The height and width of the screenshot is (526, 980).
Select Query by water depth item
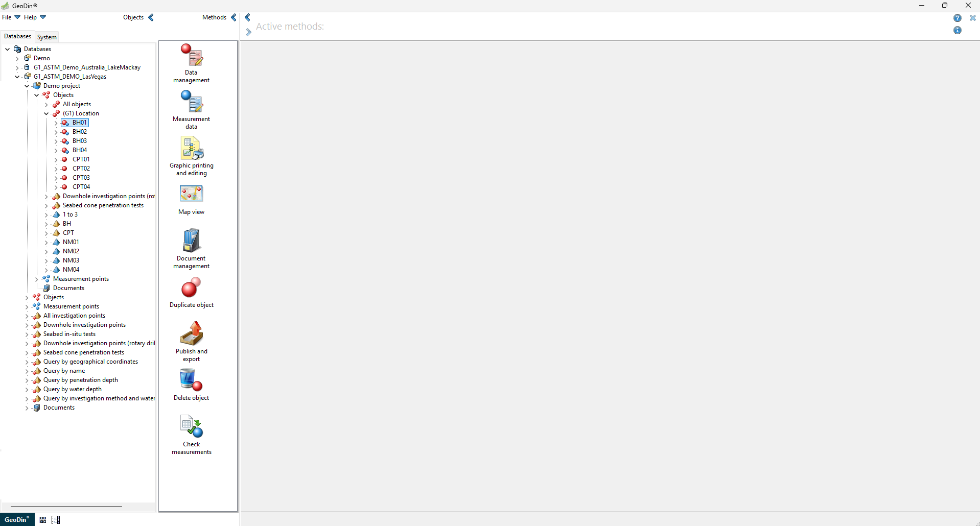72,389
